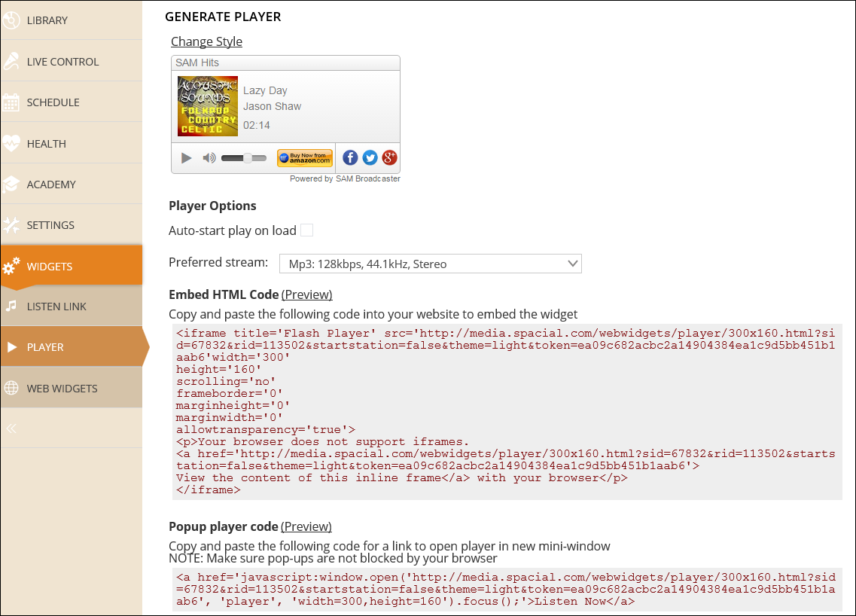Image resolution: width=856 pixels, height=616 pixels.
Task: Share on Google Plus from player
Action: coord(389,158)
